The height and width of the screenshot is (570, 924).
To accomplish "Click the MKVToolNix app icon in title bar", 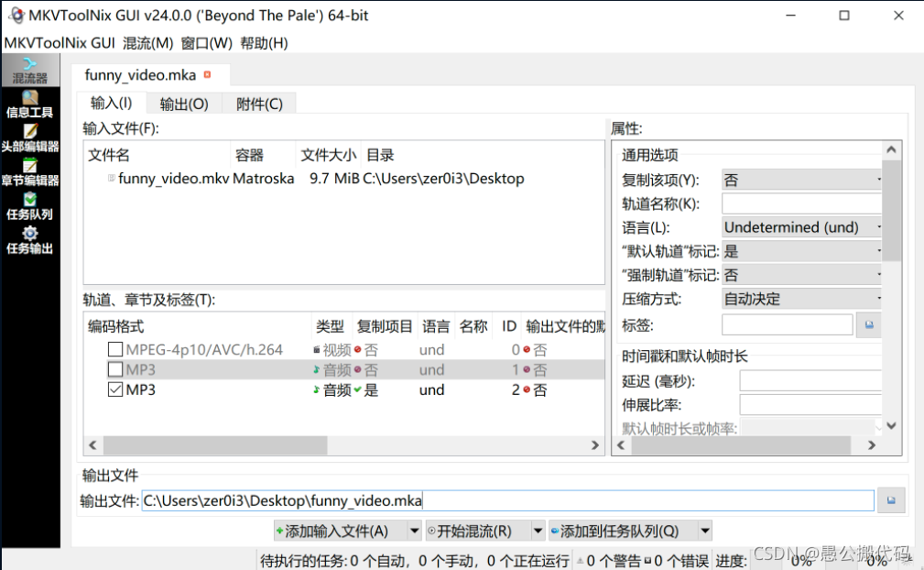I will [17, 16].
